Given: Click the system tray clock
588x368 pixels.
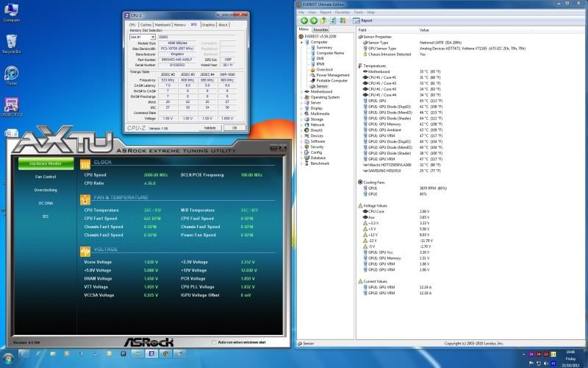Looking at the screenshot, I should click(570, 358).
